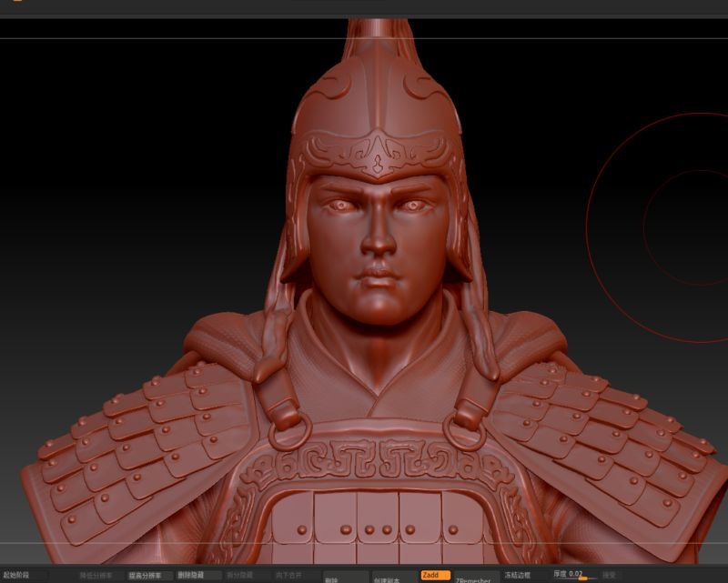Click the 冻结边框 button
The width and height of the screenshot is (728, 583).
(x=525, y=575)
